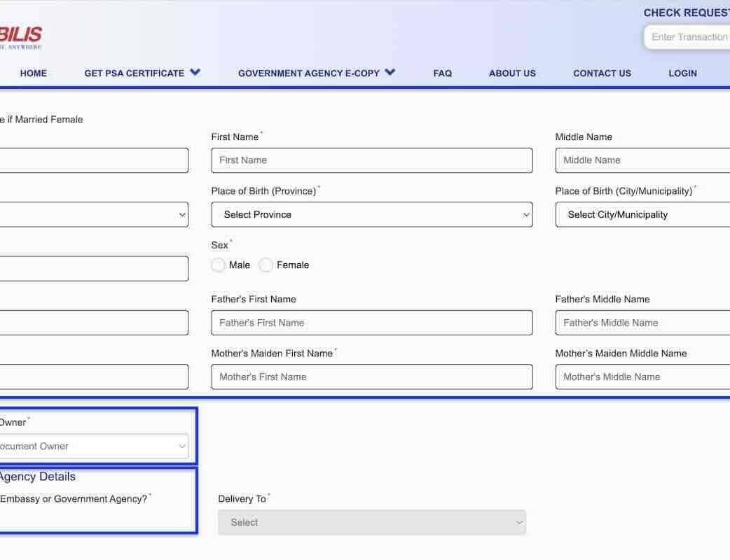730x560 pixels.
Task: Go to the Home menu item
Action: (x=34, y=73)
